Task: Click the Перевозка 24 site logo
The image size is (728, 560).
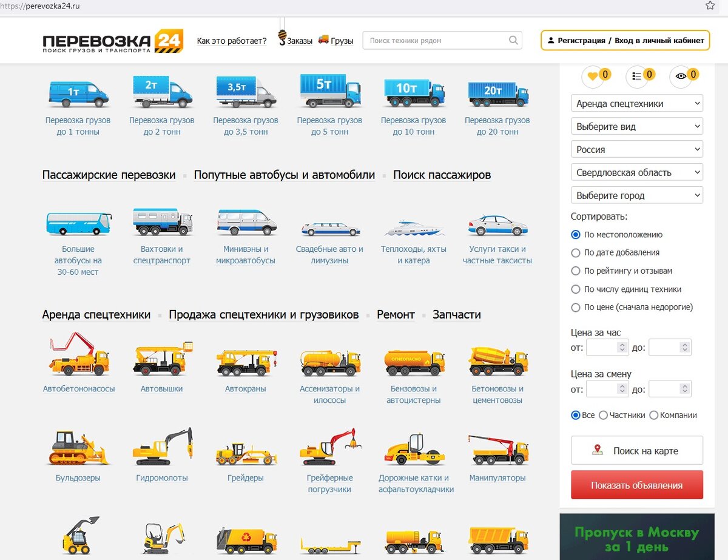Action: pyautogui.click(x=113, y=41)
